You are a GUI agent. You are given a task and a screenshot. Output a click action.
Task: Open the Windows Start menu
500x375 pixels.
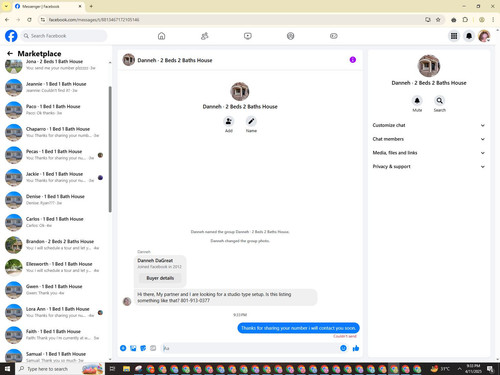pyautogui.click(x=7, y=369)
